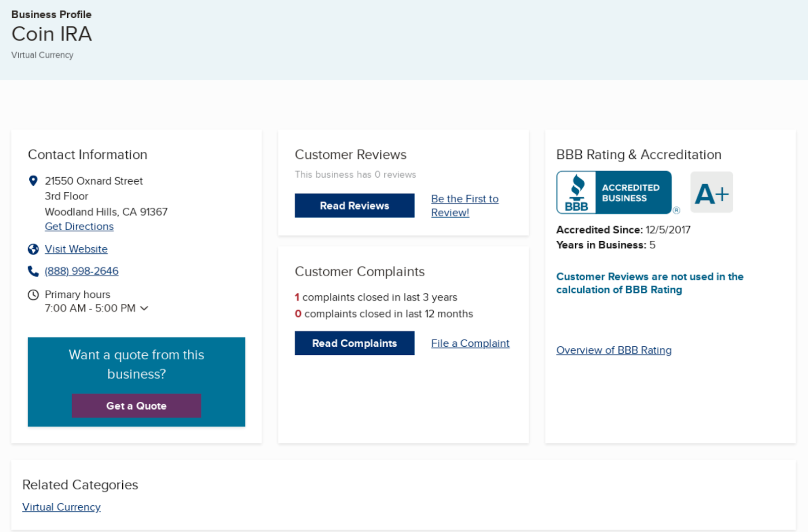Open the Overview of BBB Rating link

(614, 350)
